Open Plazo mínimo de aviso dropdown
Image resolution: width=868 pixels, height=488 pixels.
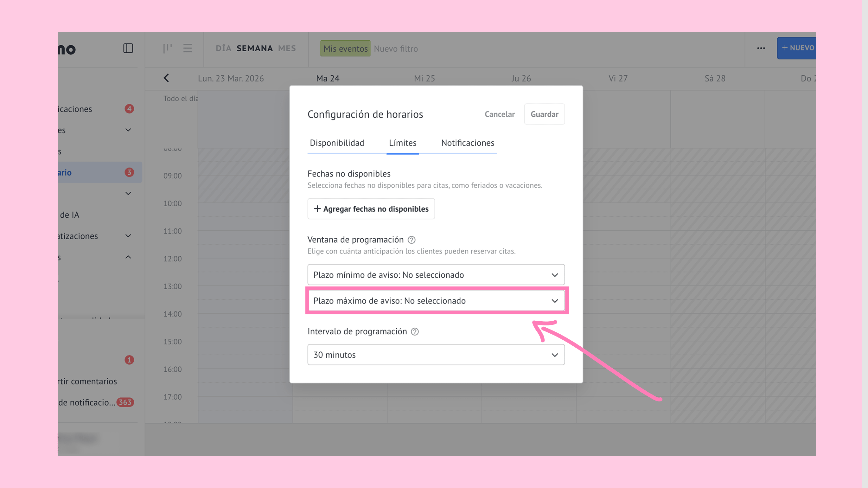(436, 275)
